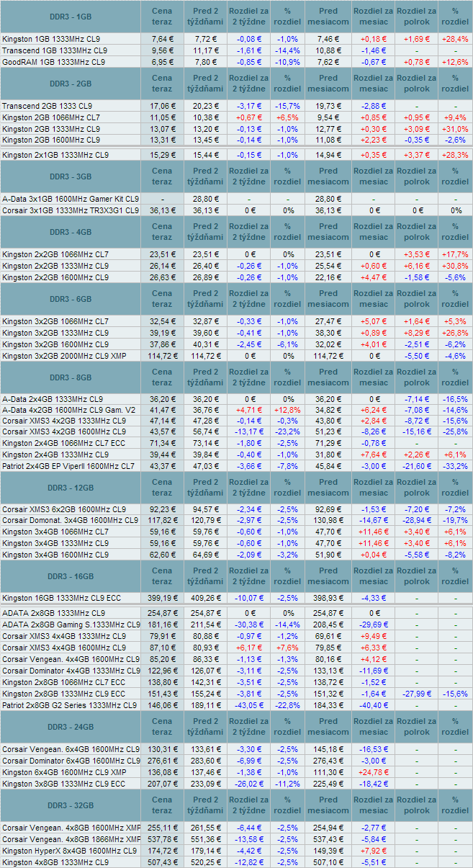
Task: Select 'A-Data 4x2GB 1600MHz CL9 Gam. V2' row name
Action: (68, 410)
